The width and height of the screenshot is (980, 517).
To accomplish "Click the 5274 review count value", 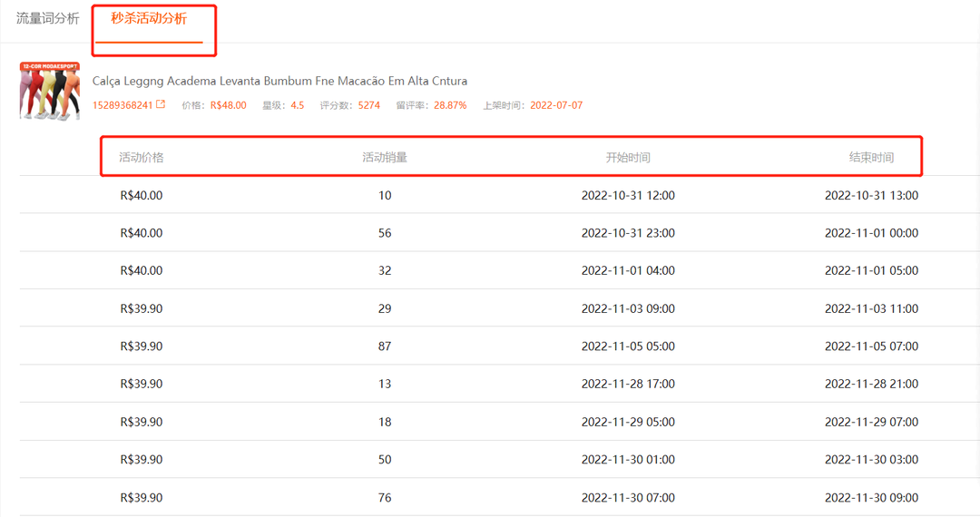I will (x=368, y=105).
